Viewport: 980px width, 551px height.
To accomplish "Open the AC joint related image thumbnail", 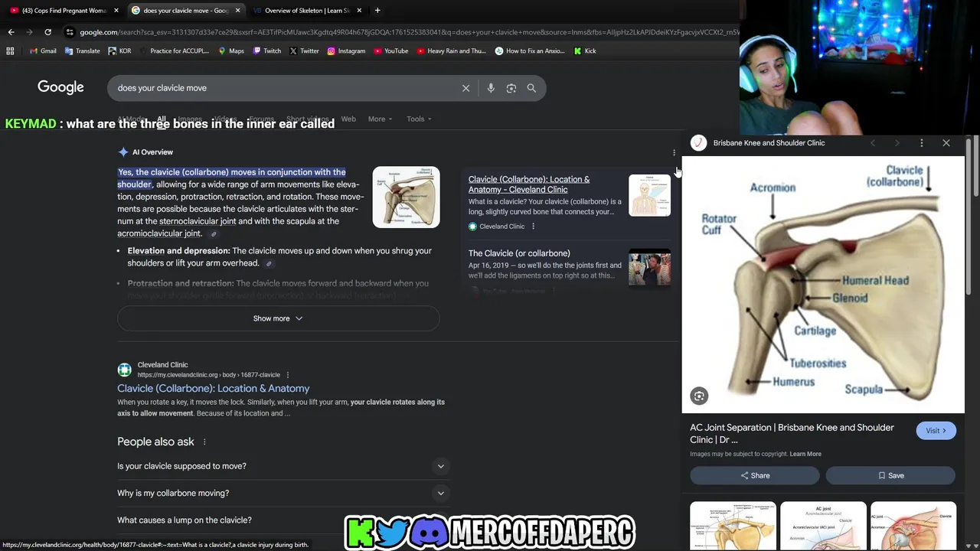I will pyautogui.click(x=823, y=526).
